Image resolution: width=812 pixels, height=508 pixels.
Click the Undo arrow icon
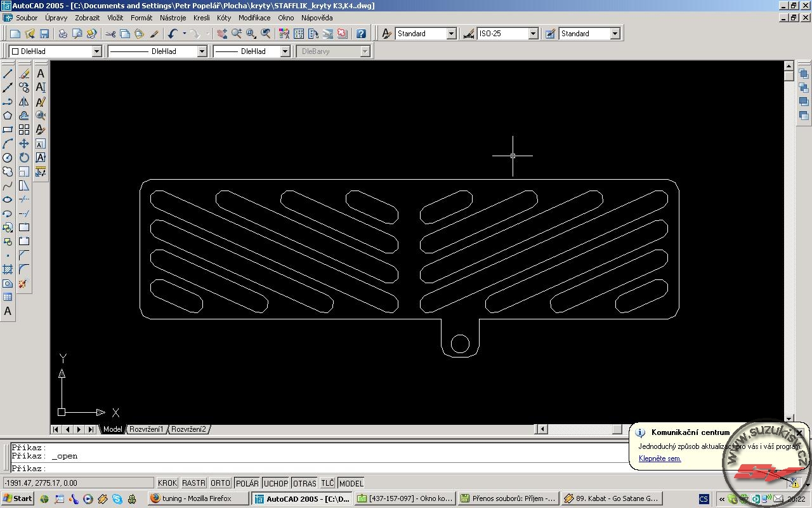coord(172,34)
